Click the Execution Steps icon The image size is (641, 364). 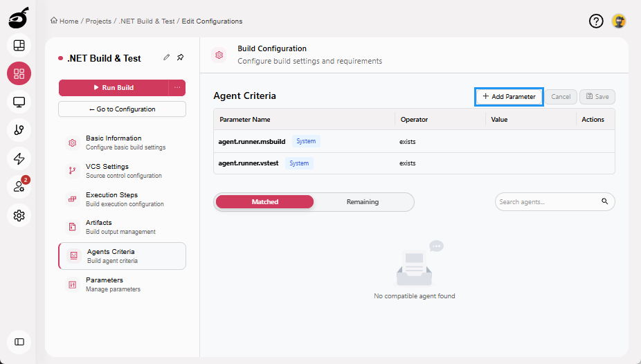[x=73, y=199]
